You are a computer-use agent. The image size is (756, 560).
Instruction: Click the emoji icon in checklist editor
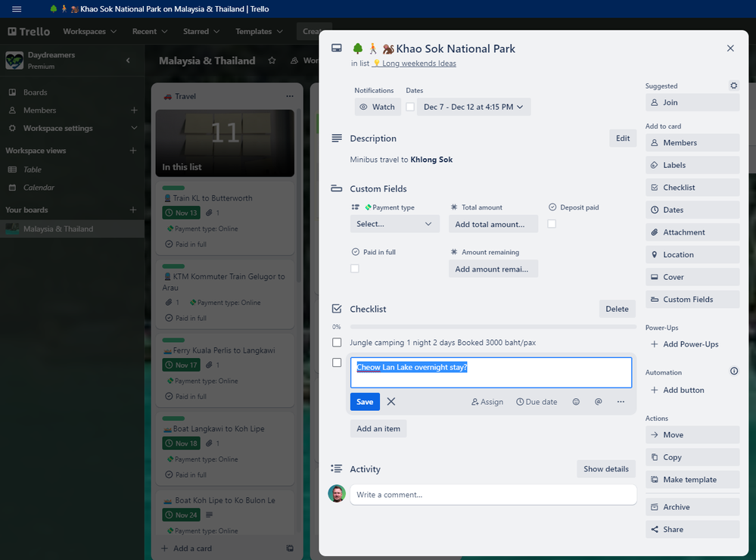[x=576, y=402]
